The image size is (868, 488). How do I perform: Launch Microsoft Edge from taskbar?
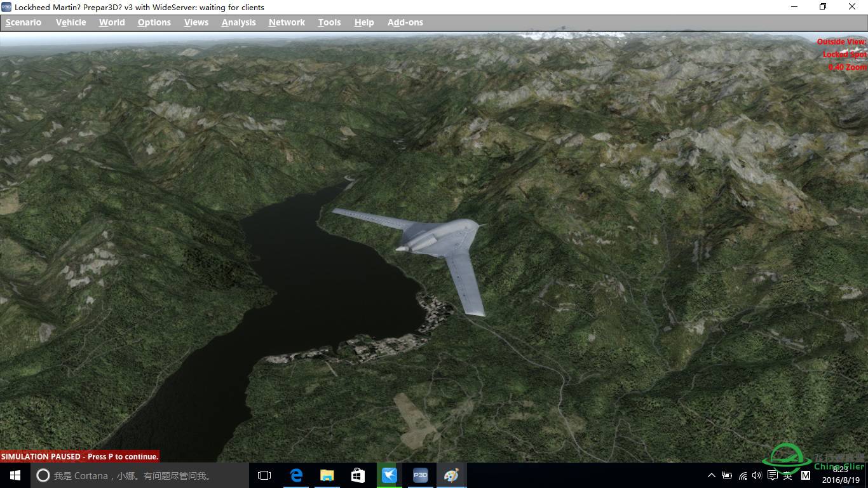[296, 475]
